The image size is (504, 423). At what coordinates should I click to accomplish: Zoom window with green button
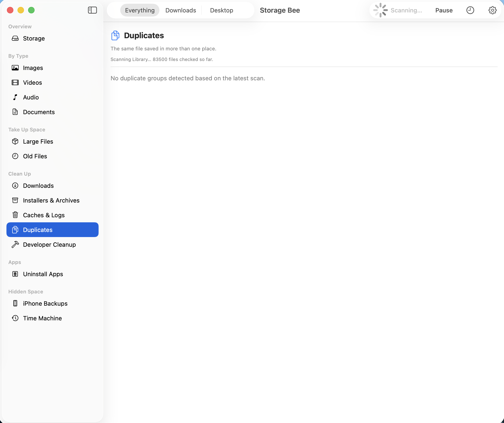[31, 10]
